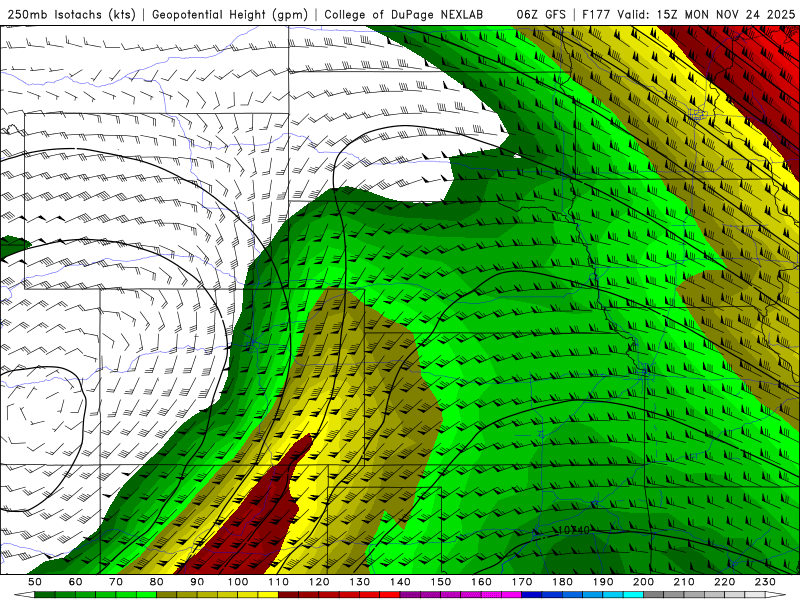Click the '210' value on the color scale
This screenshot has height=600, width=800.
pyautogui.click(x=685, y=582)
